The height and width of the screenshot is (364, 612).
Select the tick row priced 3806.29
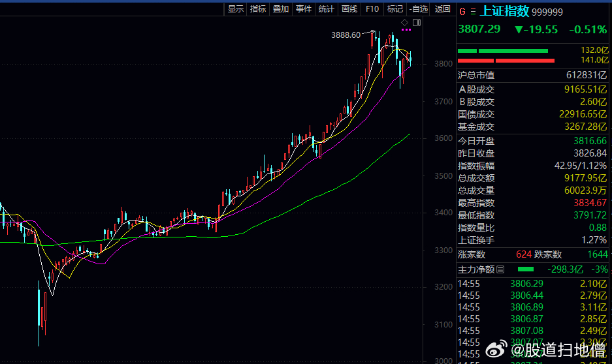532,284
